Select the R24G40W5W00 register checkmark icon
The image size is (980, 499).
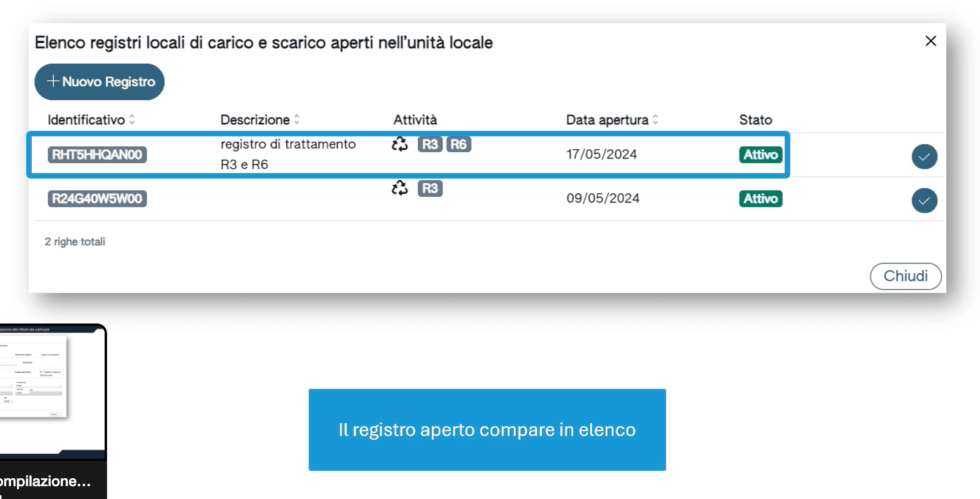924,201
